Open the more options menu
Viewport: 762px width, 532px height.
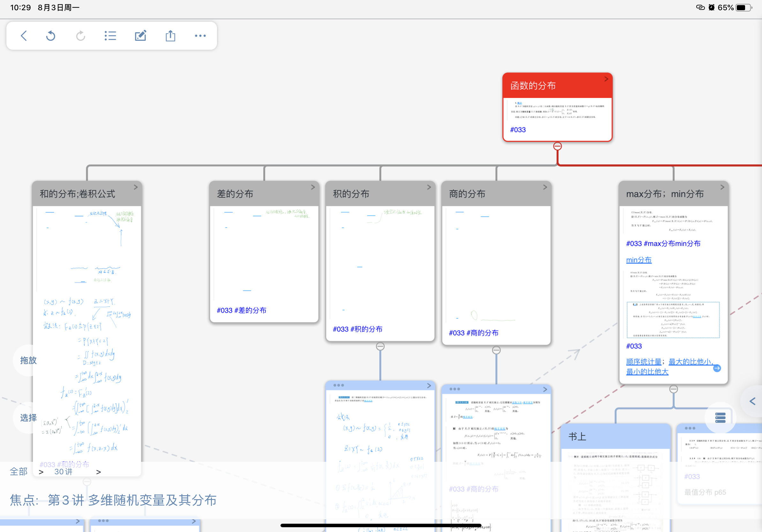coord(200,35)
